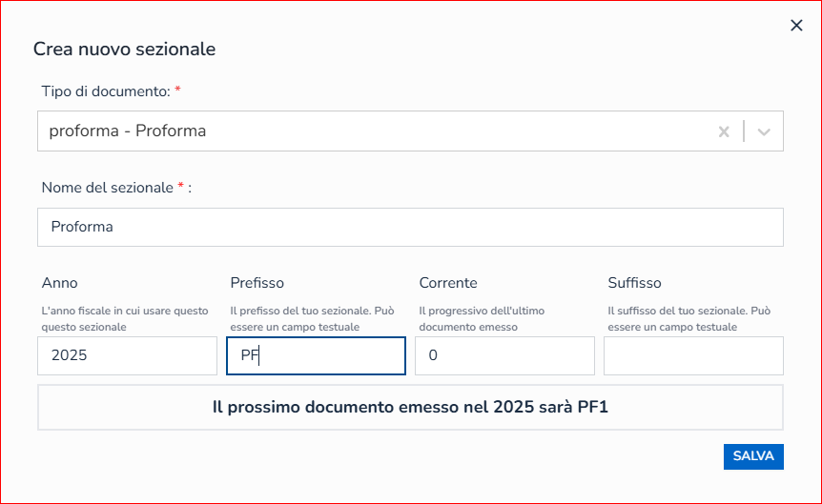Click the empty Suffisso input box
This screenshot has height=504, width=822.
click(x=693, y=355)
